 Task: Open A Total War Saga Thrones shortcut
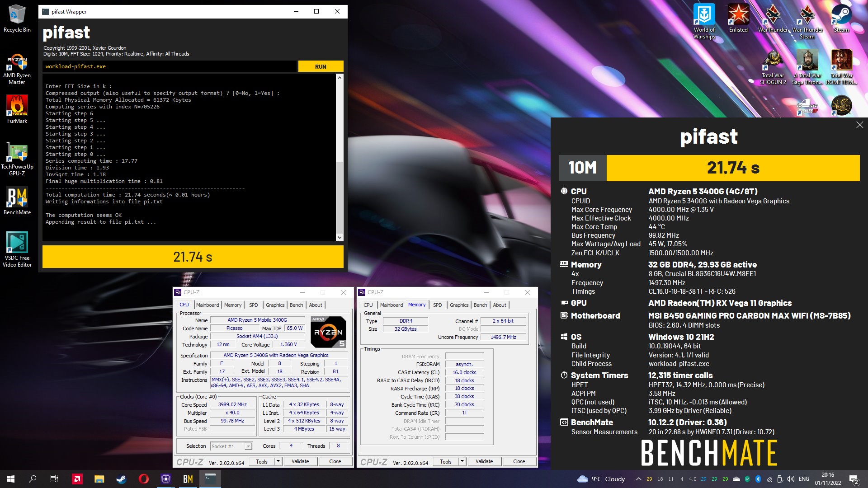[807, 67]
